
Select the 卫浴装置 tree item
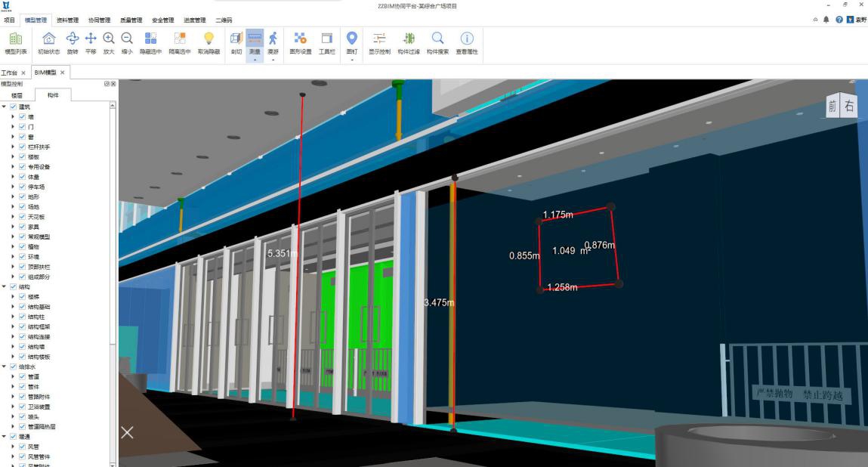(39, 407)
